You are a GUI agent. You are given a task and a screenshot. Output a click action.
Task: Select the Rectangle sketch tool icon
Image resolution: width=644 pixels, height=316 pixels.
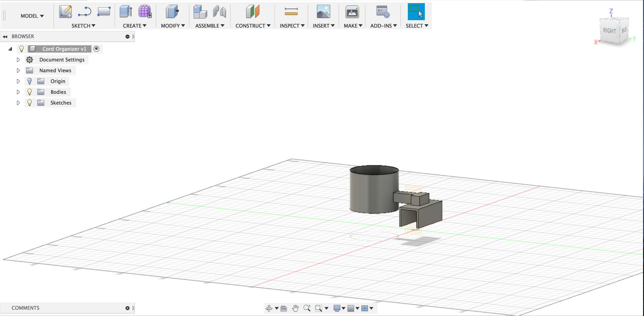click(x=104, y=11)
